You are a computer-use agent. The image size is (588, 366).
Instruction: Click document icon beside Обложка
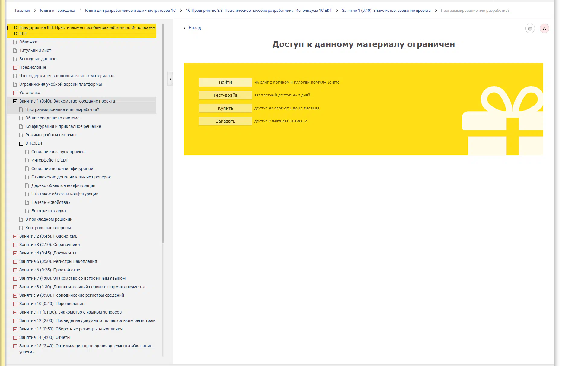pos(15,42)
